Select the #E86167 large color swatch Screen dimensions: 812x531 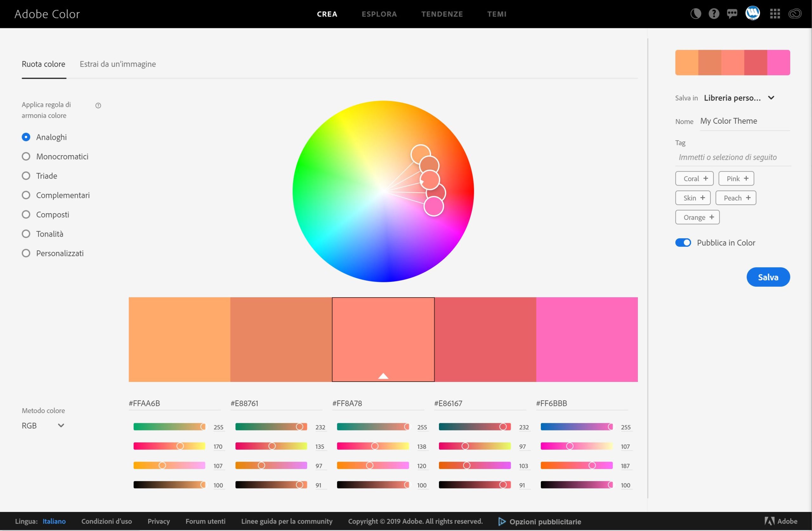click(485, 339)
